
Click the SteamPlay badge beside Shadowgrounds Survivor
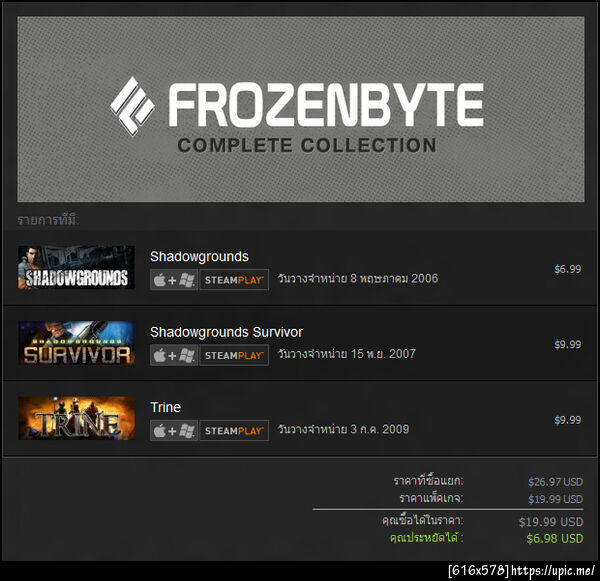point(234,355)
